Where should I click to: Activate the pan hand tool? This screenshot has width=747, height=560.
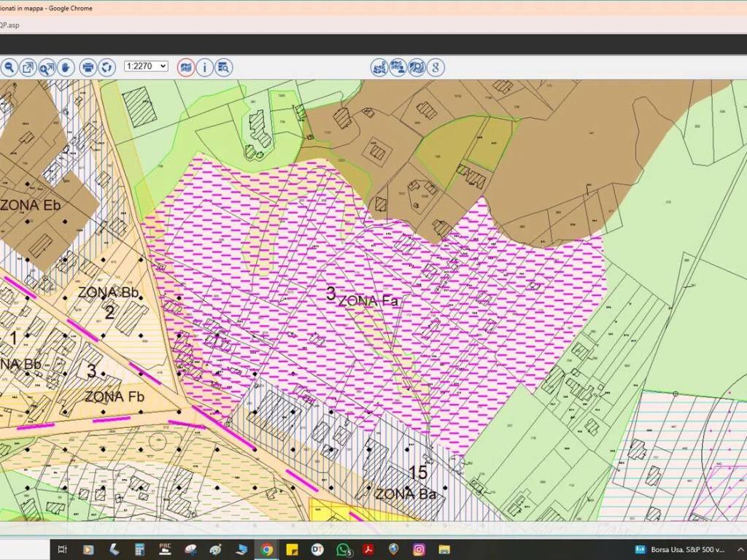click(x=66, y=67)
